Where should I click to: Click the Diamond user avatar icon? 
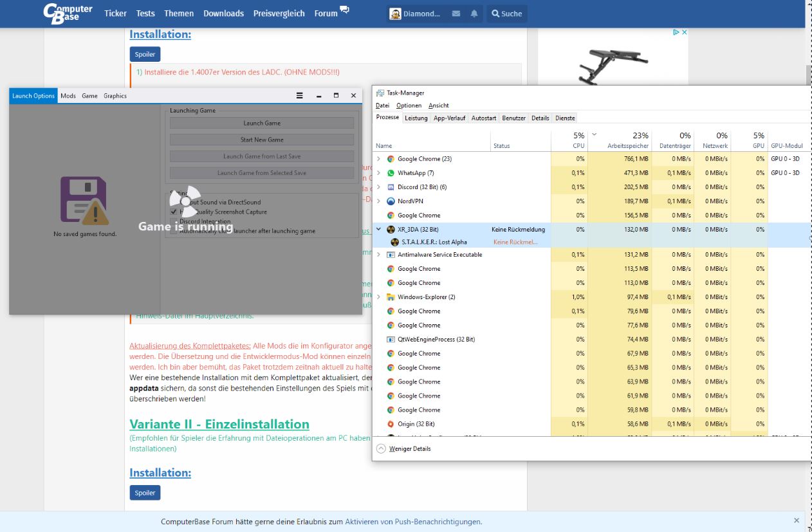tap(395, 14)
